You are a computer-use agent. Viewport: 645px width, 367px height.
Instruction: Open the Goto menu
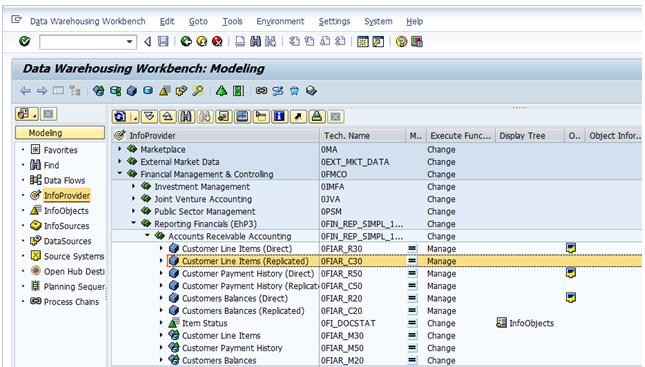(198, 21)
